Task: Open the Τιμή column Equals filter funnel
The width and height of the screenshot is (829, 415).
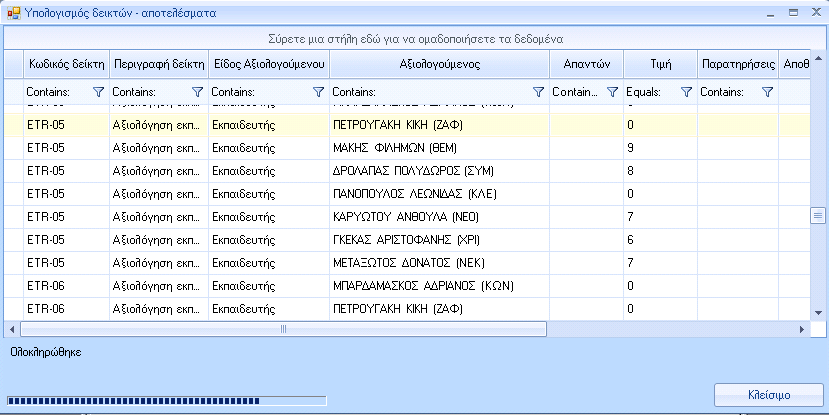Action: pyautogui.click(x=686, y=92)
